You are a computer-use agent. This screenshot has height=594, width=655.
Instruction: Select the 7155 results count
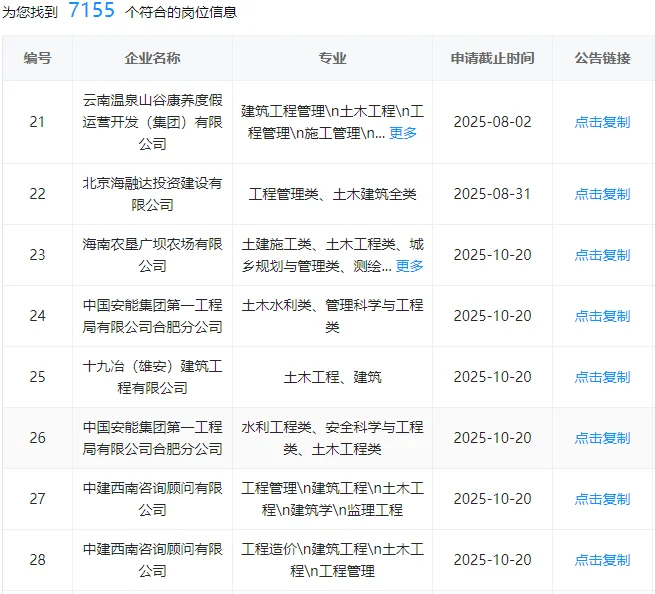(x=91, y=10)
